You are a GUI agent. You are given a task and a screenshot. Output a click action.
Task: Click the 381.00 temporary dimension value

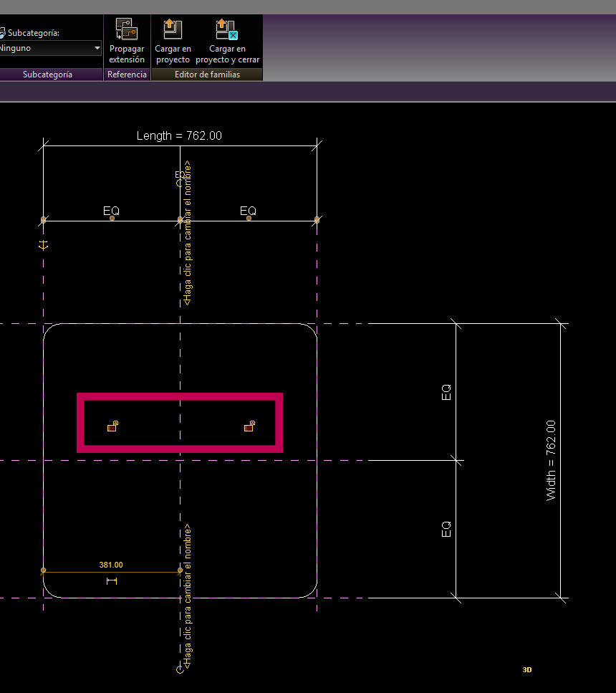111,565
